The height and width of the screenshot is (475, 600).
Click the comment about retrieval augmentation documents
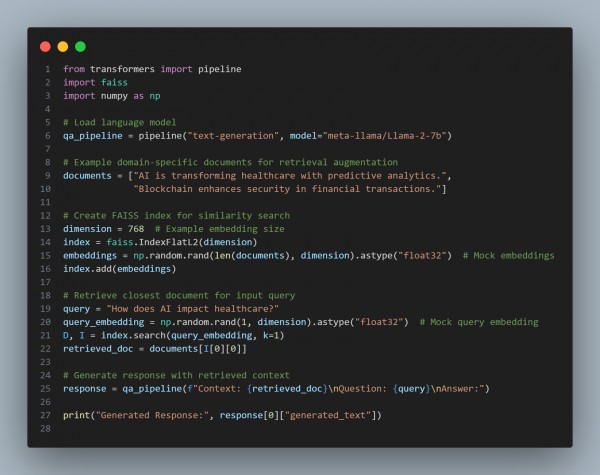[x=230, y=162]
